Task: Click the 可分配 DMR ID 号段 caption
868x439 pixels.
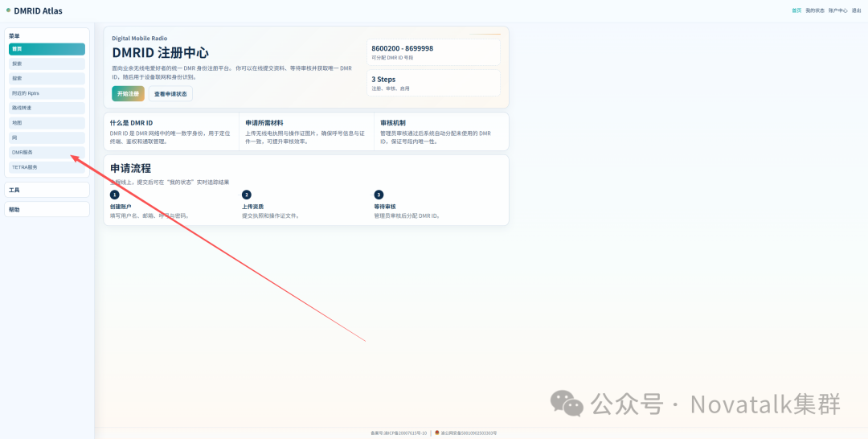Action: (392, 58)
